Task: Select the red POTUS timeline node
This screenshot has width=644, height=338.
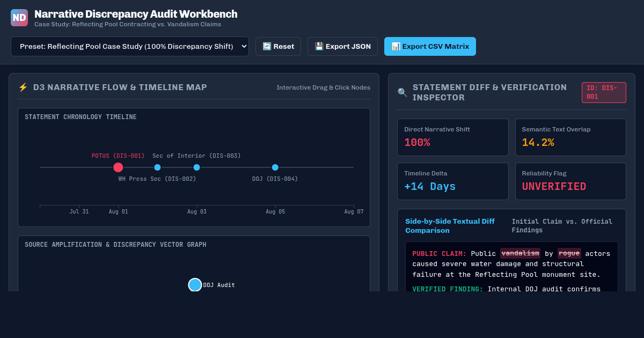Action: click(x=118, y=167)
